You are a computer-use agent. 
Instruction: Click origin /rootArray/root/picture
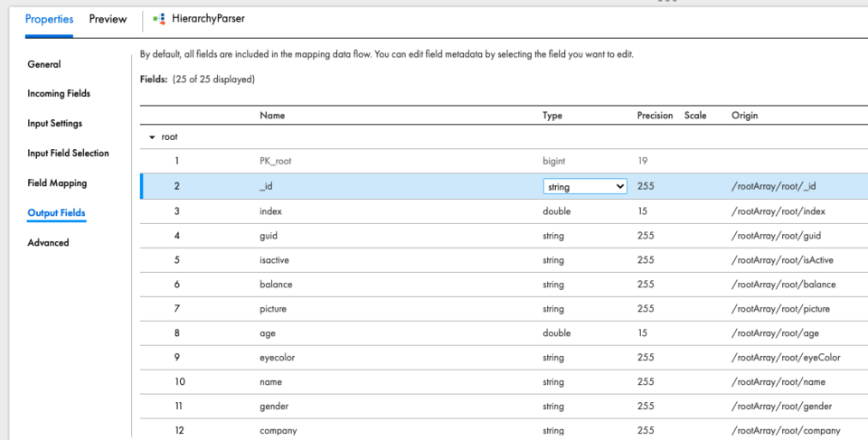(780, 309)
